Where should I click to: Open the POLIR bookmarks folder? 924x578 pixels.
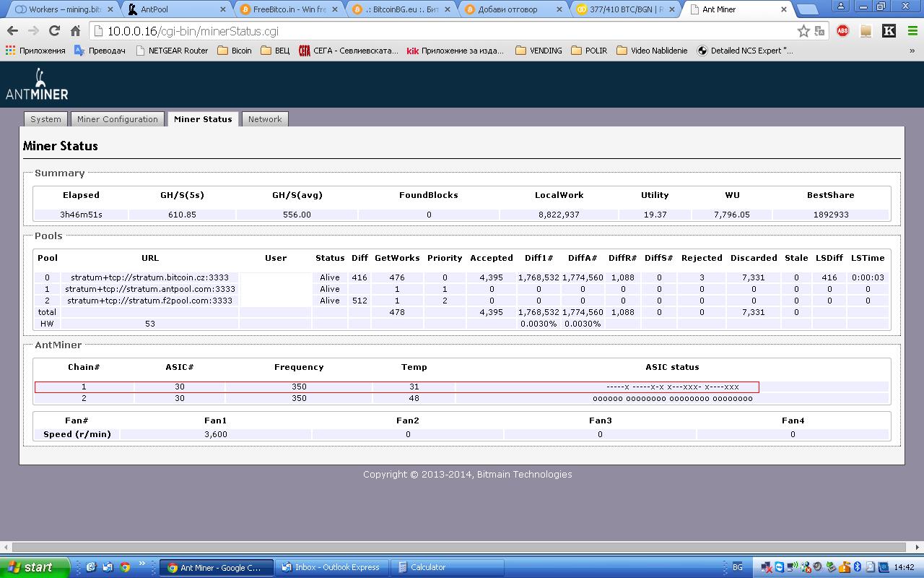(x=589, y=51)
